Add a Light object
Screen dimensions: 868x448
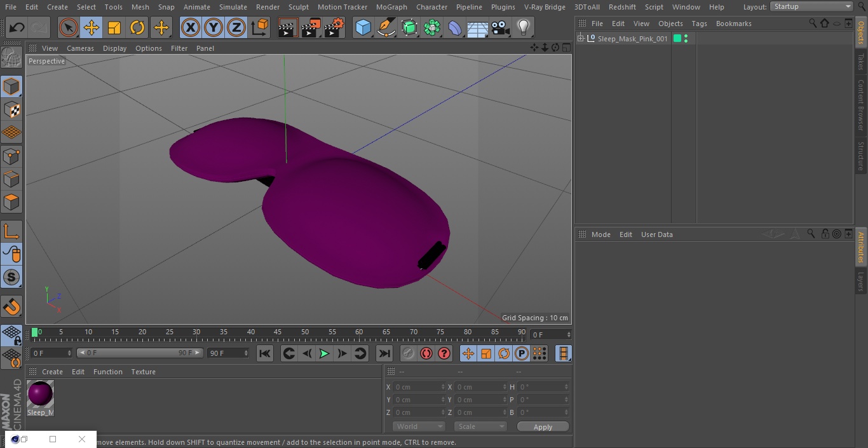click(523, 27)
